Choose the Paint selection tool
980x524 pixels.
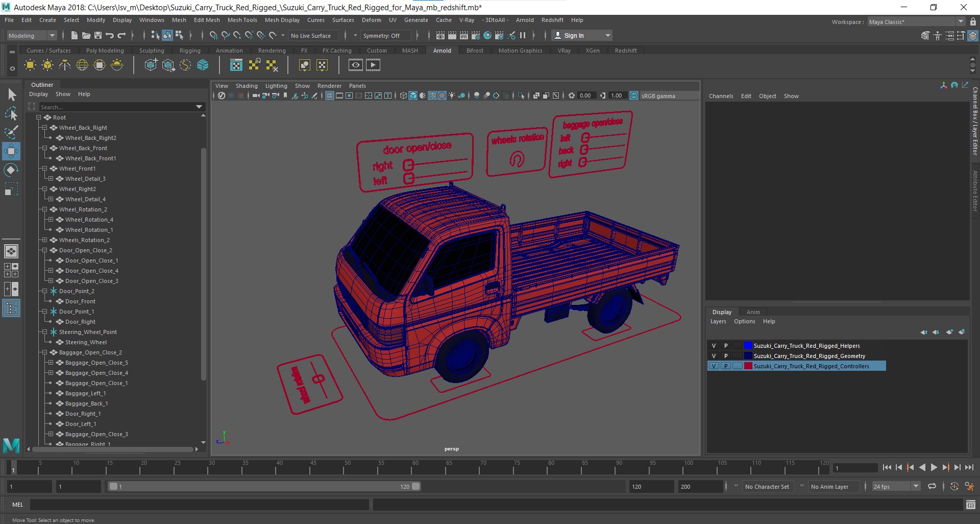11,132
